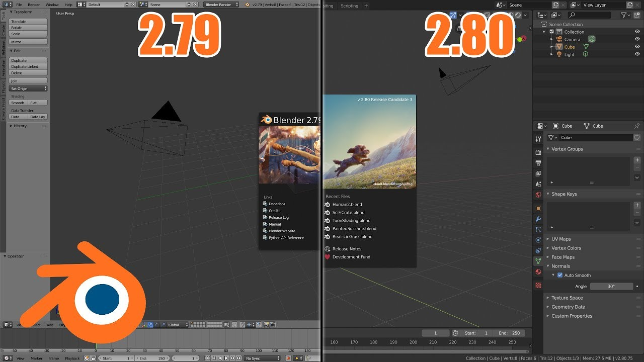Open the Blender Render engine dropdown

(221, 5)
